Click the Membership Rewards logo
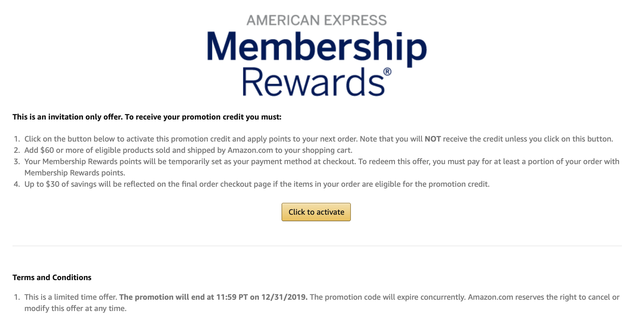The height and width of the screenshot is (314, 644). [x=317, y=56]
